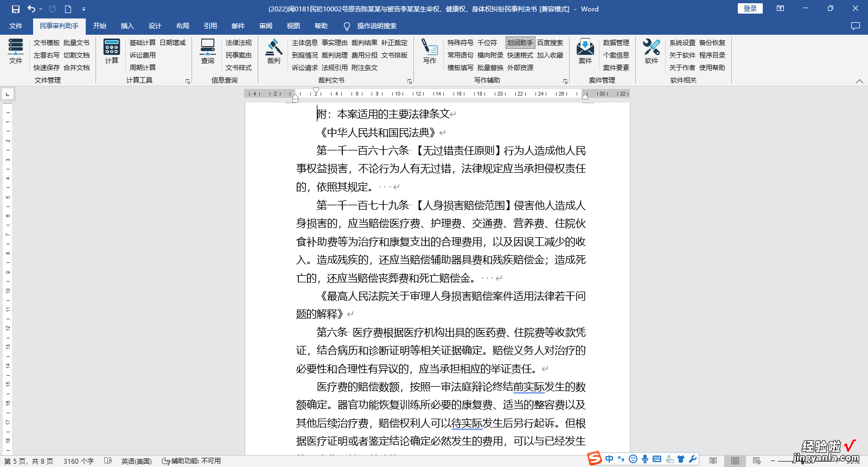Image resolution: width=868 pixels, height=467 pixels.
Task: Switch to Print Layout view in the status bar
Action: pos(735,461)
